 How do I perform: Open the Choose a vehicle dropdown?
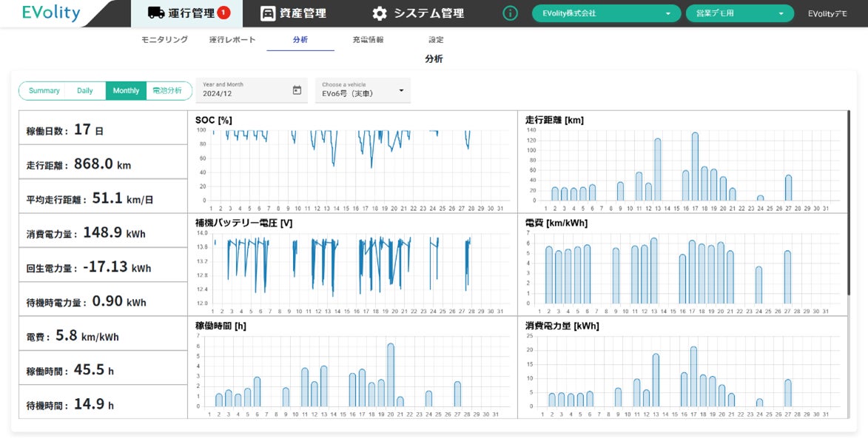point(363,90)
